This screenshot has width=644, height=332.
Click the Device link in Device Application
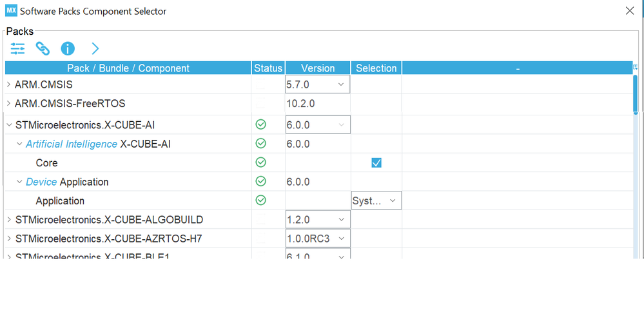click(41, 182)
